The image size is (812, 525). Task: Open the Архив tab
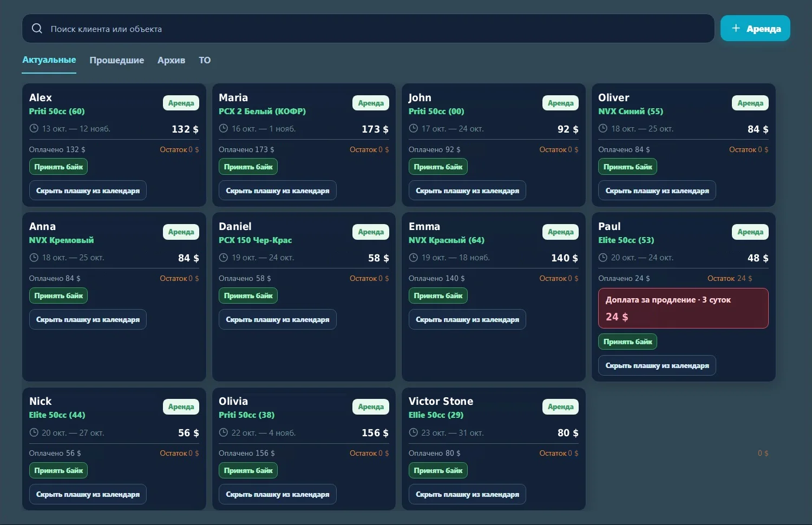(171, 60)
